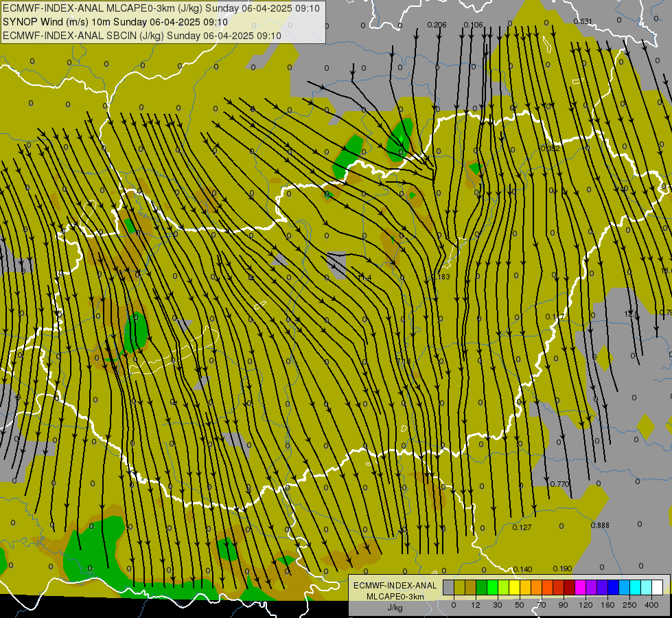Screen dimensions: 672x618
Task: Pick the lime yellow-green legend swatch
Action: [504, 588]
